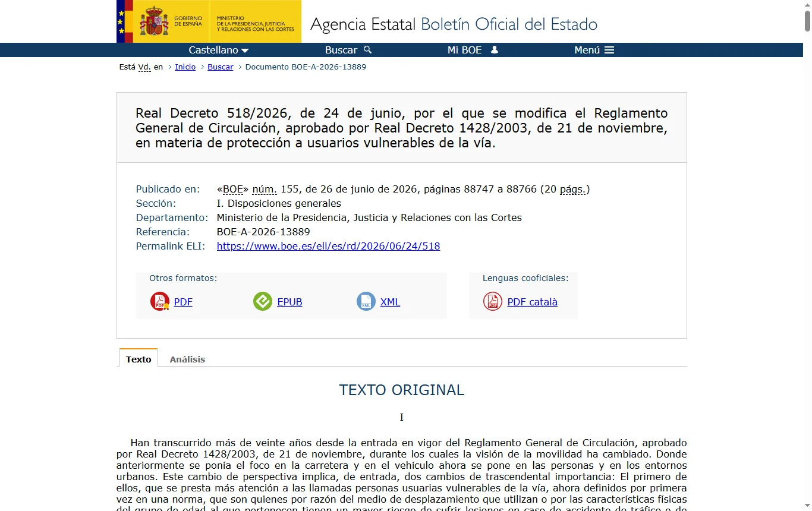This screenshot has width=812, height=511.
Task: Open the Menú text in navigation bar
Action: [587, 50]
